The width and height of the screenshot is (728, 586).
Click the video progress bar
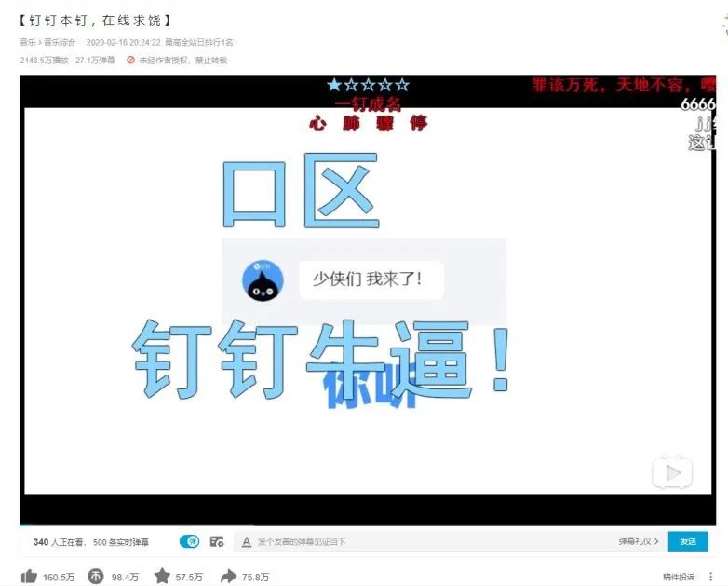[x=368, y=525]
